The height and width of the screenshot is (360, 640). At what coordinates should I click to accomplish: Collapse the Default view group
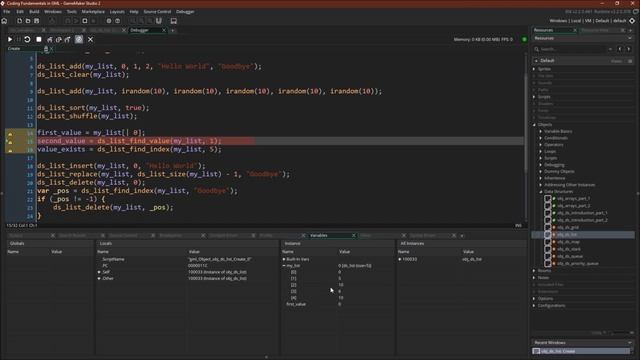[536, 61]
